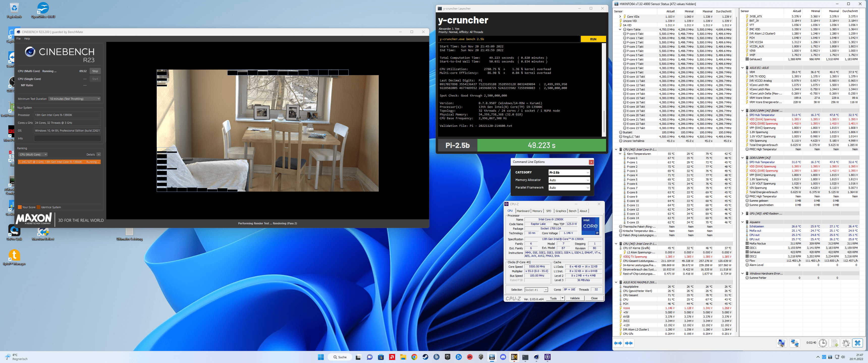Open Details dropdown arrow in Cinebench ranking
Image resolution: width=868 pixels, height=363 pixels.
[x=99, y=155]
